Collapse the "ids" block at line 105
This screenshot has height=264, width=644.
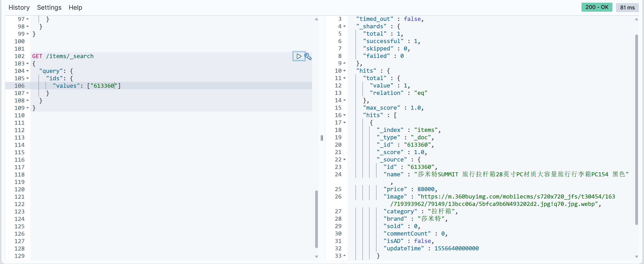click(28, 79)
